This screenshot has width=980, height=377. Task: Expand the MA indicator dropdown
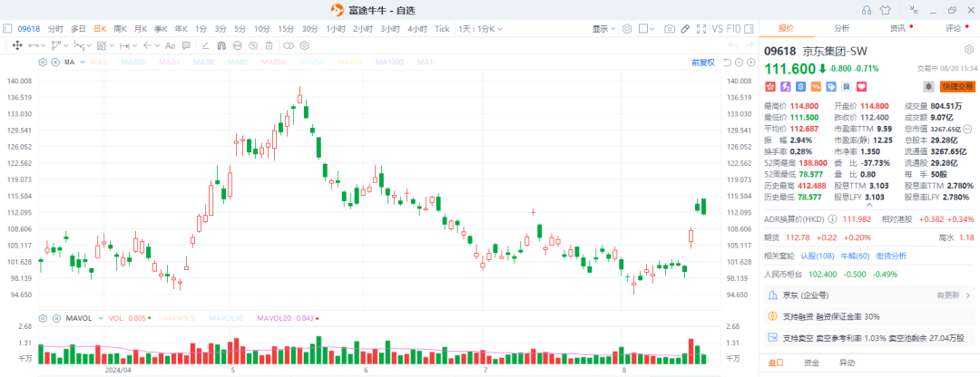(83, 62)
